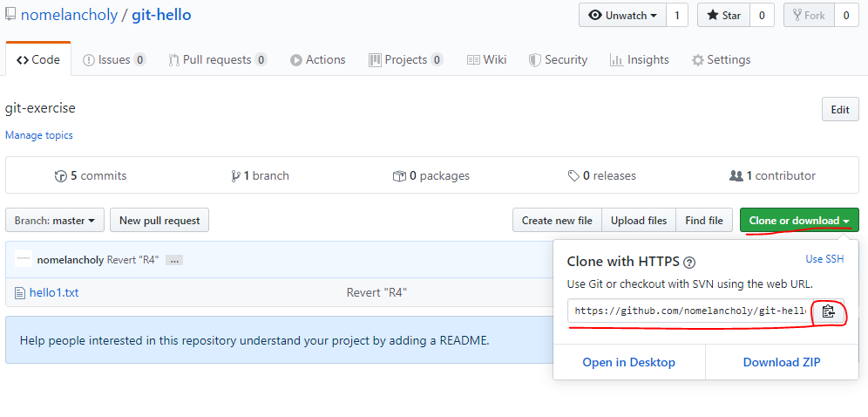Click the repository book icon beside nomelancholy
Image resolution: width=868 pixels, height=417 pixels.
pyautogui.click(x=10, y=15)
